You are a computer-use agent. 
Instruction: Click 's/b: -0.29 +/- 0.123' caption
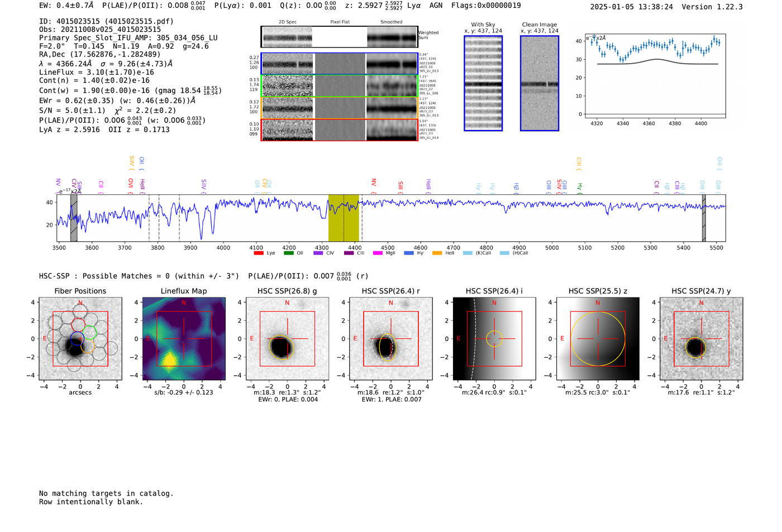(184, 392)
